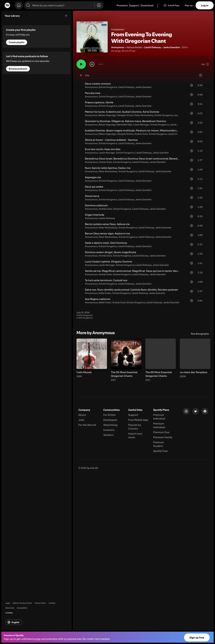Screen dimensions: 215x644
Task: Click the Log in button
Action: (x=204, y=6)
